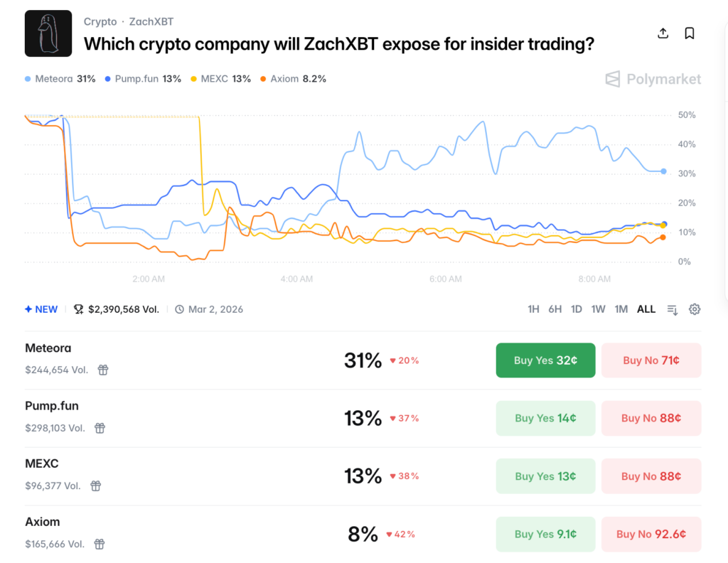
Task: Click the market's penguin thumbnail image
Action: coord(48,33)
